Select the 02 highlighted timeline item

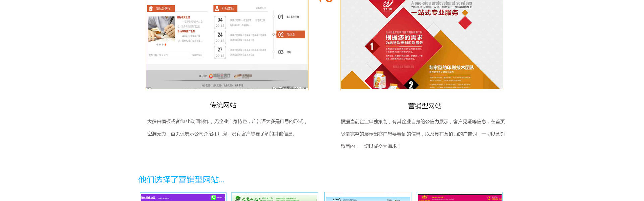(x=290, y=35)
